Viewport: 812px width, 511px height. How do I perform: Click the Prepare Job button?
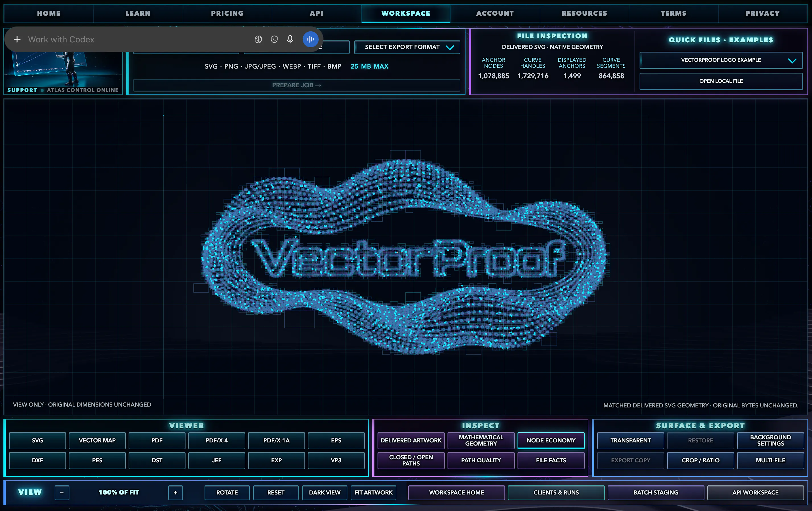point(296,85)
